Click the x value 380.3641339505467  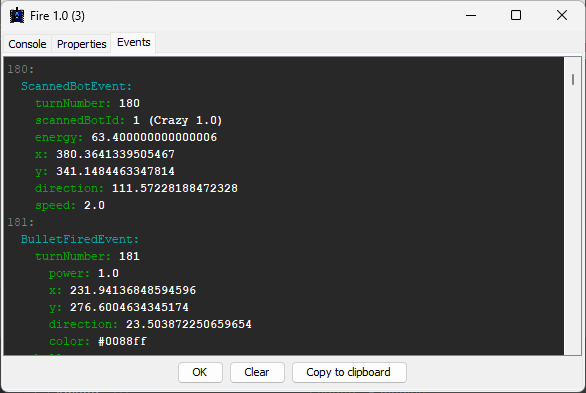coord(115,154)
